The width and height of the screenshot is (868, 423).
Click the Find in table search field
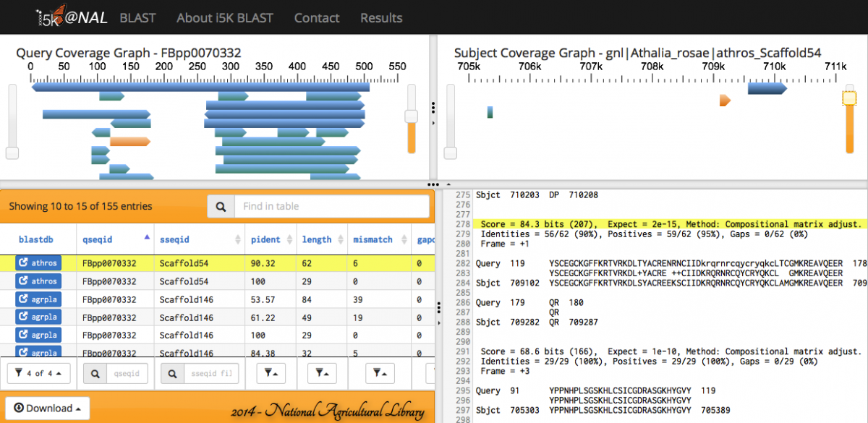point(331,206)
